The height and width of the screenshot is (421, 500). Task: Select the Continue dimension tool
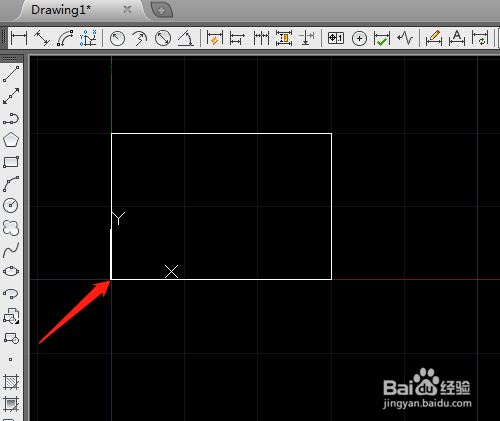click(x=261, y=38)
